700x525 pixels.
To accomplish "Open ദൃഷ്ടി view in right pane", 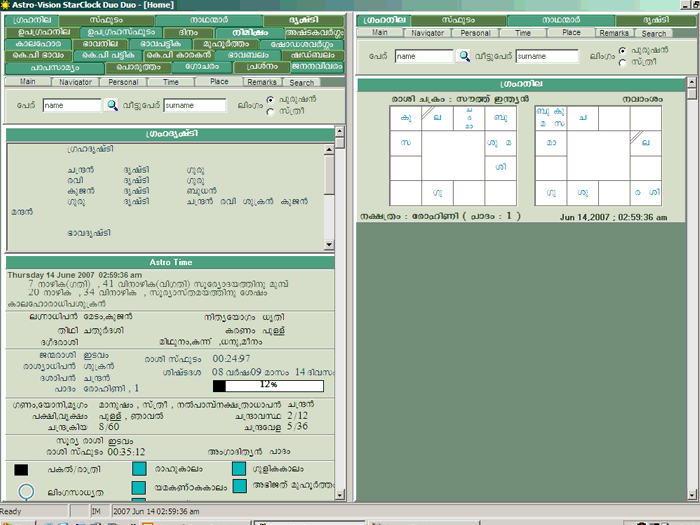I will (x=656, y=21).
